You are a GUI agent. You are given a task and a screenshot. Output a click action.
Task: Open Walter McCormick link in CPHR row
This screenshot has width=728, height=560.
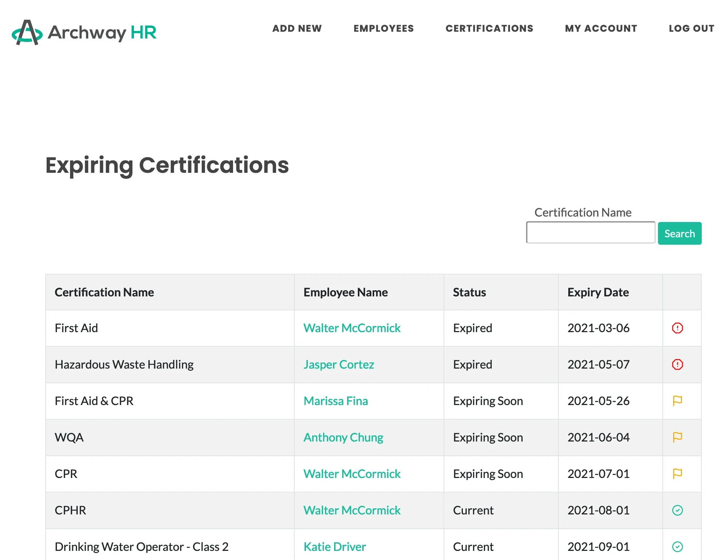352,510
